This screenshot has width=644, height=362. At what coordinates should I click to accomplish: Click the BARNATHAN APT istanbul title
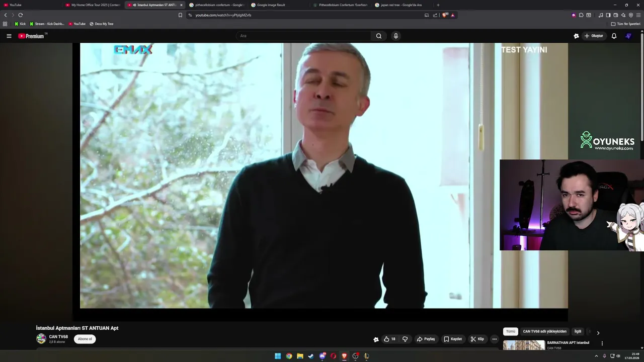[568, 342]
